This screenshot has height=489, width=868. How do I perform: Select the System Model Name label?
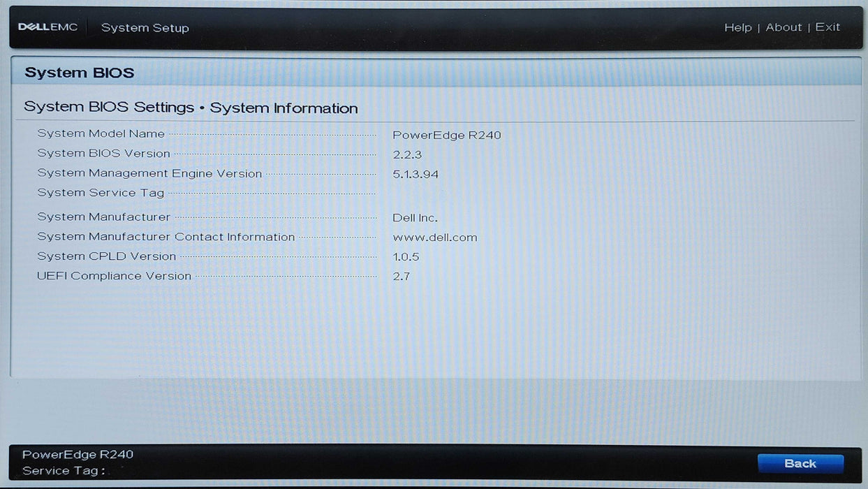click(101, 133)
